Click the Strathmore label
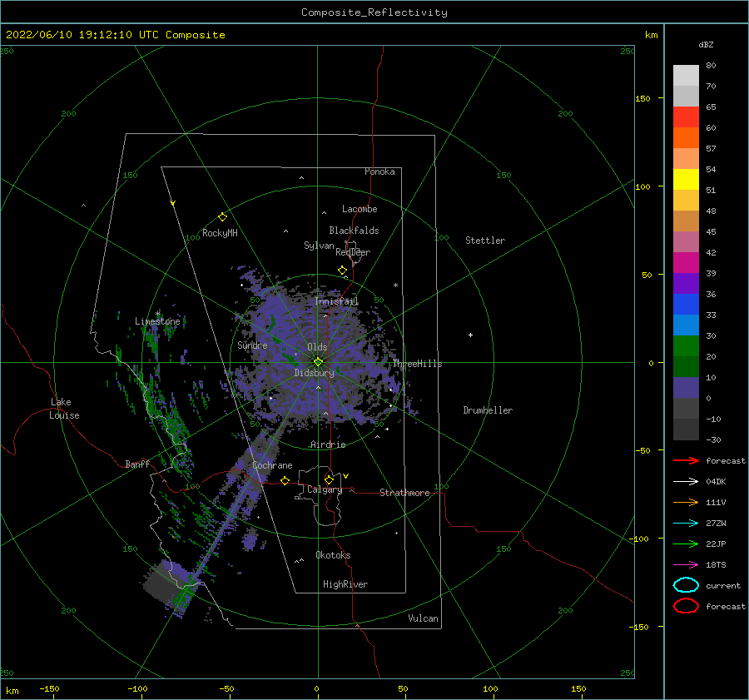Image resolution: width=749 pixels, height=700 pixels. pos(404,493)
